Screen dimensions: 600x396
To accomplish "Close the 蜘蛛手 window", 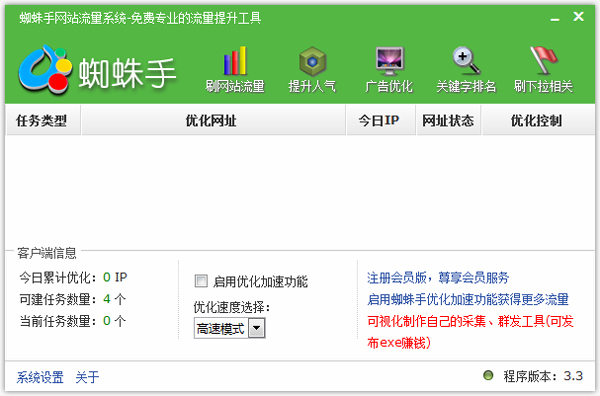I will point(578,16).
